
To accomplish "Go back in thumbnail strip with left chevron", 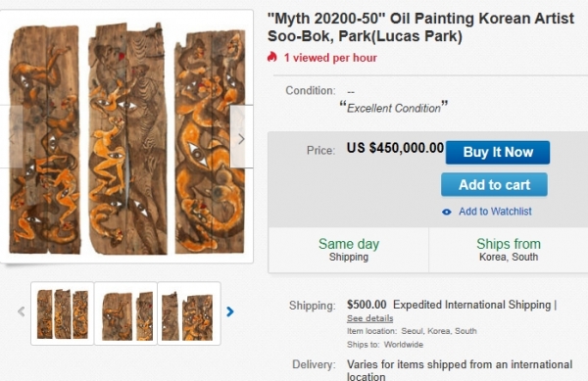I will tap(22, 311).
